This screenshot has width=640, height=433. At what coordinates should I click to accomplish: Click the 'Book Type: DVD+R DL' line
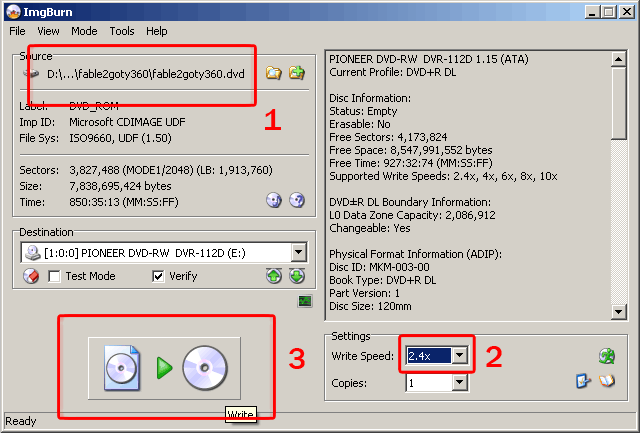382,280
